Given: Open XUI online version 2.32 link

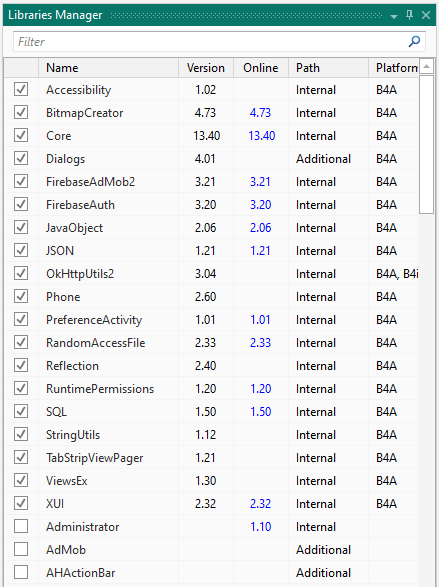Looking at the screenshot, I should [260, 504].
